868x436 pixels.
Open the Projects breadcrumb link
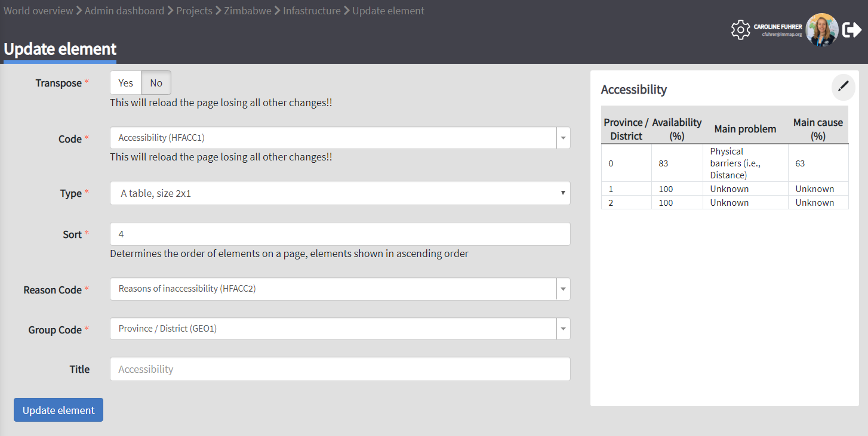click(194, 11)
